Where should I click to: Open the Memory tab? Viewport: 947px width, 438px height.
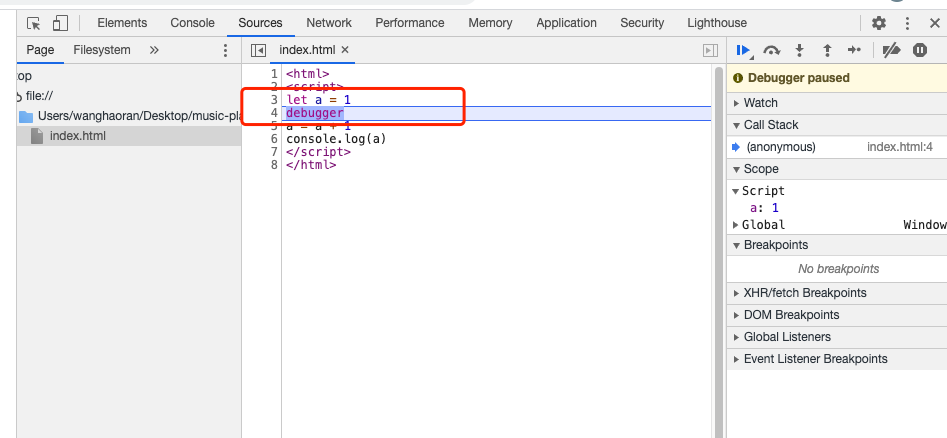490,24
